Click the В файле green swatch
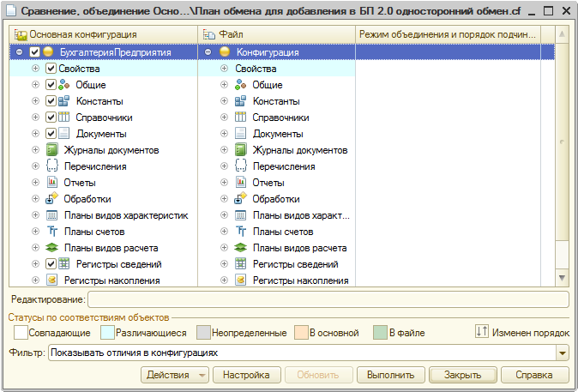578x392 pixels. coord(380,332)
